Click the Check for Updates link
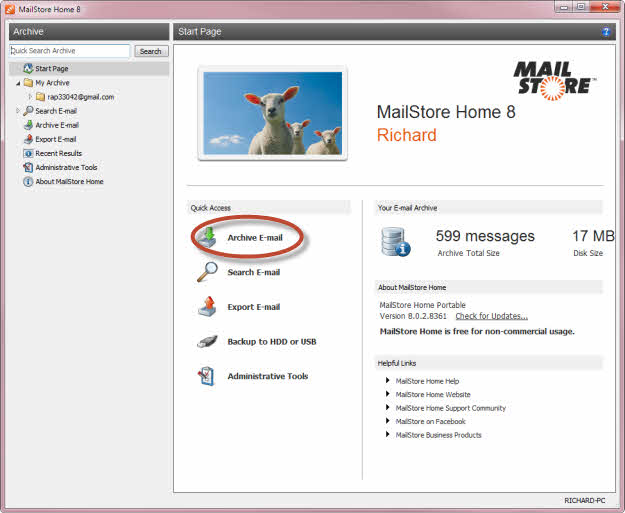 pos(491,316)
